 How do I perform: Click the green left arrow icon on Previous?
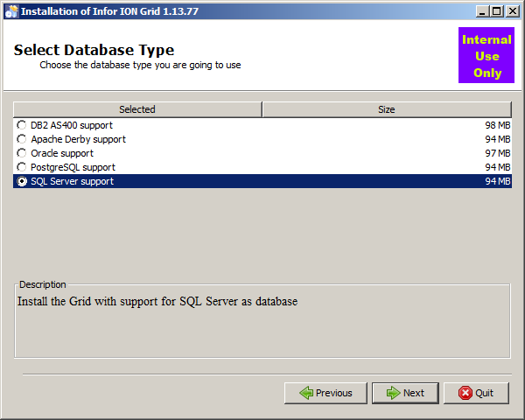coord(306,393)
